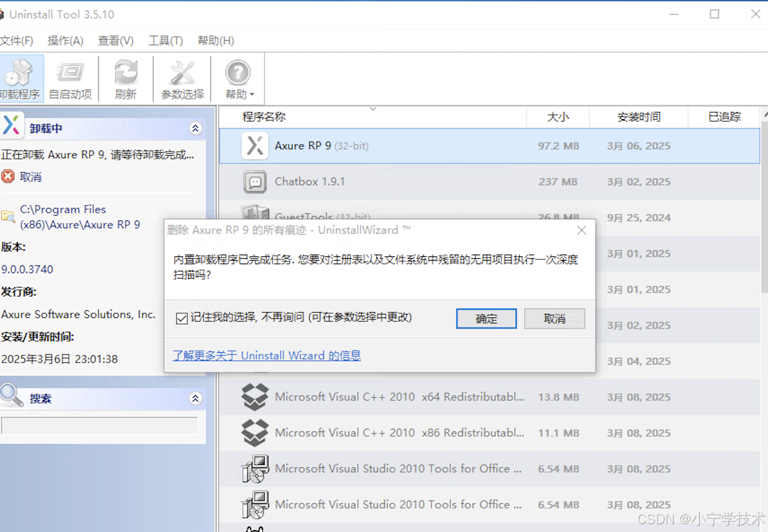Viewport: 768px width, 532px height.
Task: Open the 工具(T) menu
Action: [165, 41]
